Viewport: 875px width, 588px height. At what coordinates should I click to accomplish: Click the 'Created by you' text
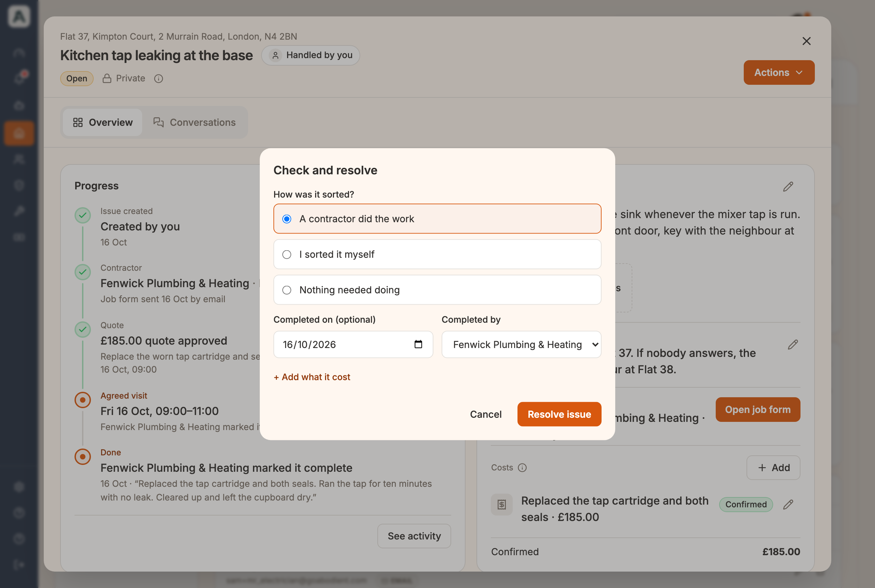click(140, 227)
